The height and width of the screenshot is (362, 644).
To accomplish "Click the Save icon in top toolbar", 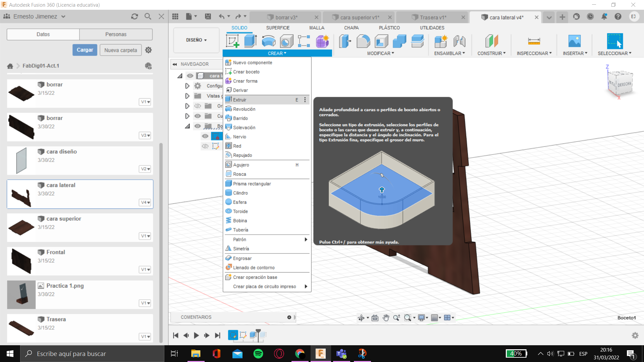I will click(x=208, y=16).
